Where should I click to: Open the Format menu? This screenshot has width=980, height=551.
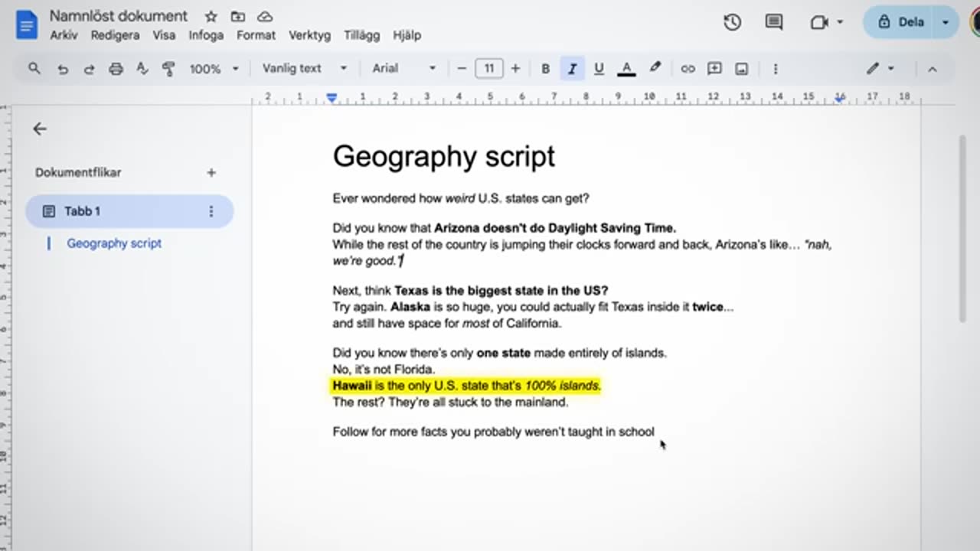256,35
